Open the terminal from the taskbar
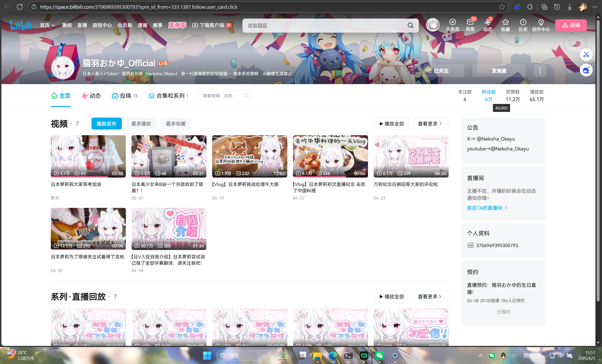 (x=348, y=356)
